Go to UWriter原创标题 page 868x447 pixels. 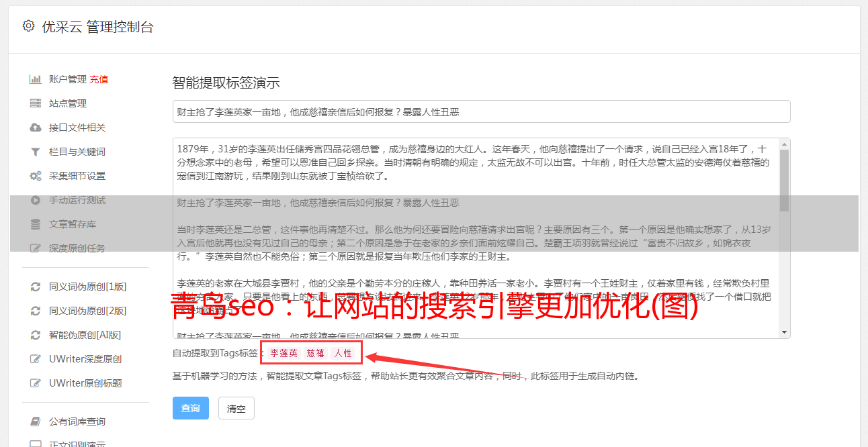[85, 383]
